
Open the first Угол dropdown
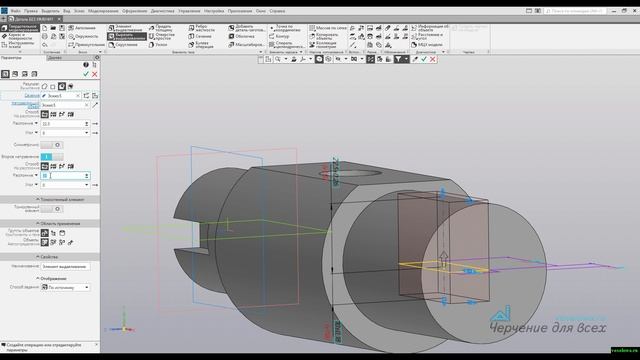(x=87, y=133)
